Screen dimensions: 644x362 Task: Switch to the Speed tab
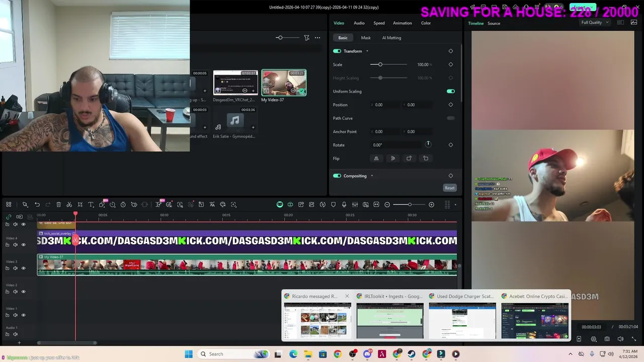[379, 23]
